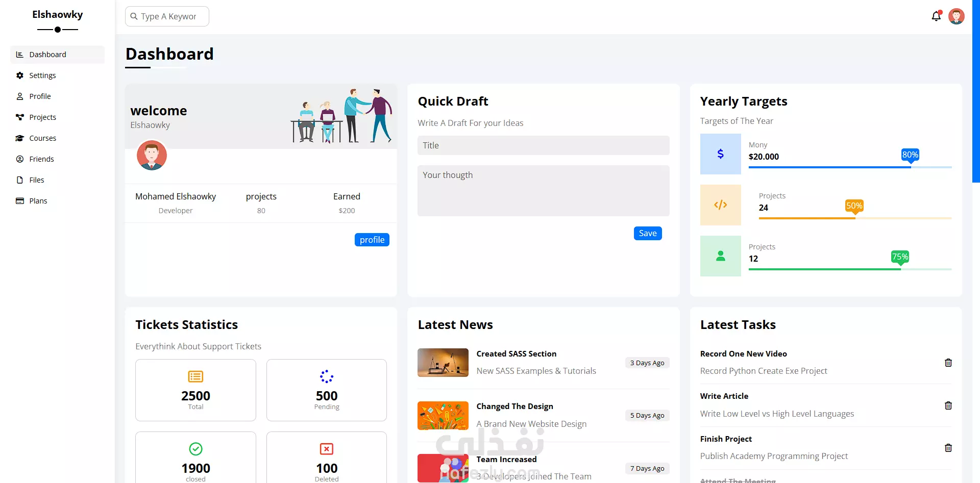This screenshot has height=483, width=980.
Task: Click the closed tickets checkmark icon
Action: coord(195,449)
